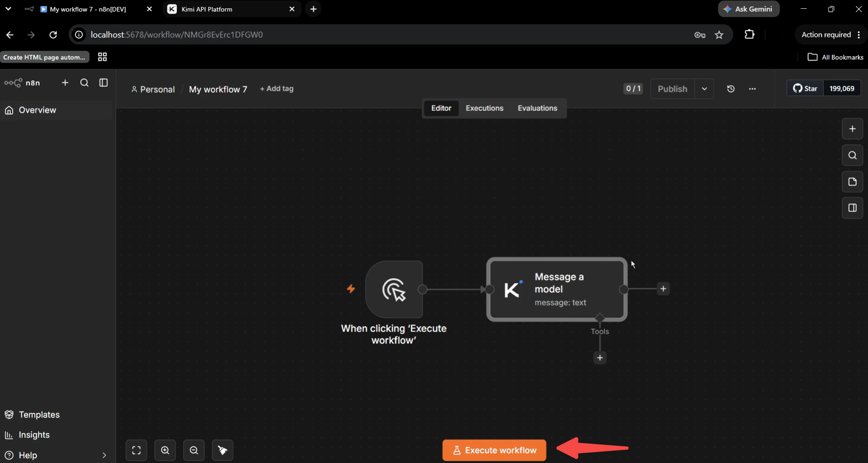This screenshot has height=463, width=868.
Task: Open the browser extensions menu
Action: click(750, 34)
